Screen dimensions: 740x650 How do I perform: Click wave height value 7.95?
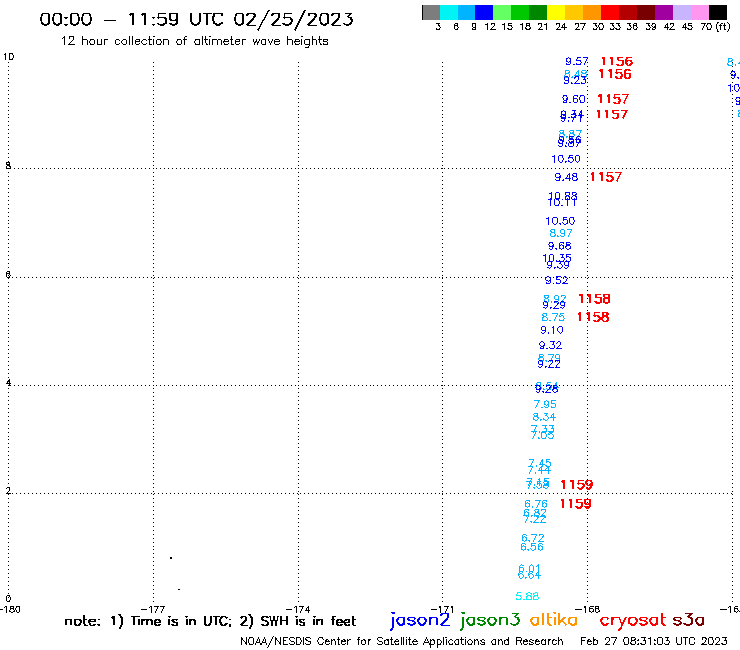click(x=545, y=405)
